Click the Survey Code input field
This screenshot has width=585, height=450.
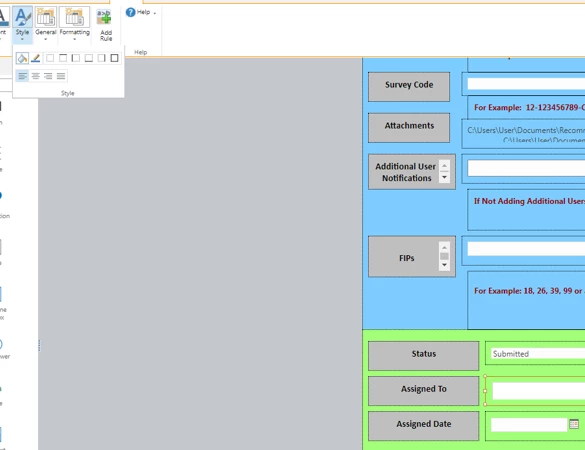pos(526,84)
